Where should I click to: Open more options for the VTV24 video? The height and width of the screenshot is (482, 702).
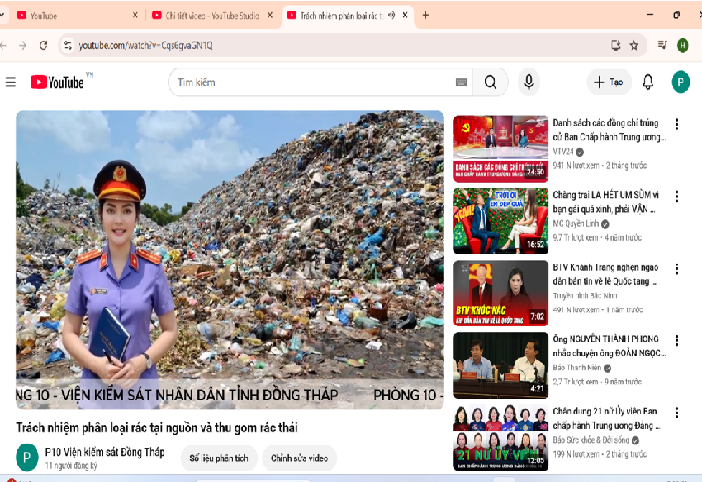677,125
